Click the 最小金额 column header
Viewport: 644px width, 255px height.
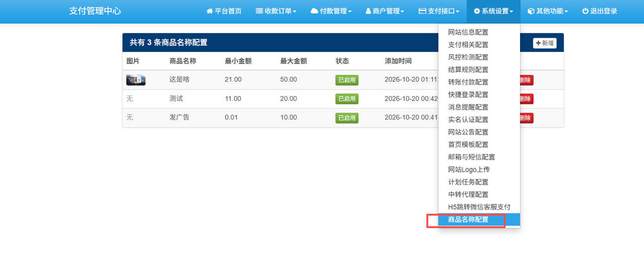click(238, 61)
